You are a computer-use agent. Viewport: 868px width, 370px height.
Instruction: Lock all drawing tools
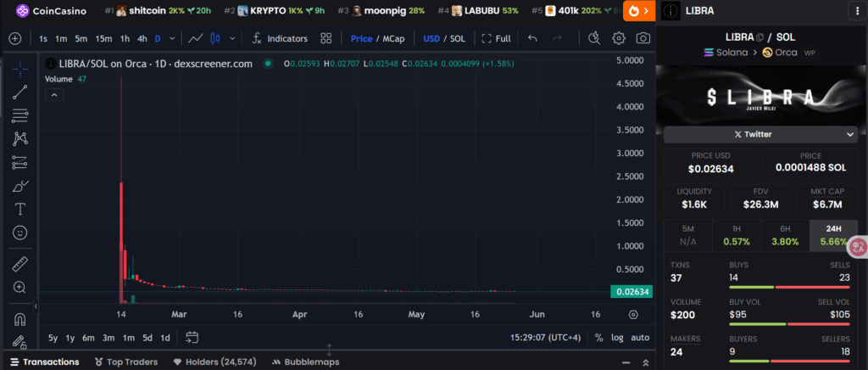click(20, 342)
